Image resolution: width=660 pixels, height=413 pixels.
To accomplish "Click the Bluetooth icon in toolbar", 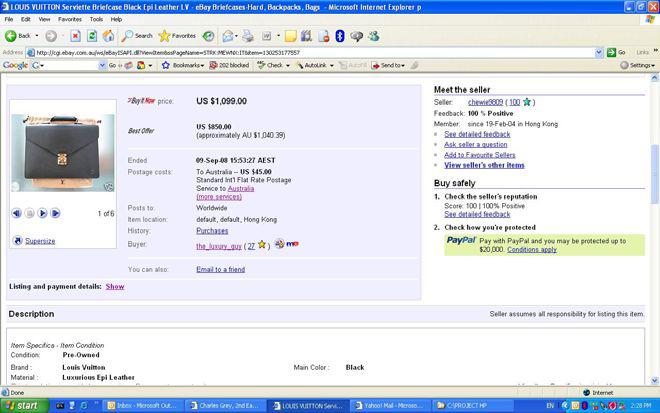I will pyautogui.click(x=340, y=36).
